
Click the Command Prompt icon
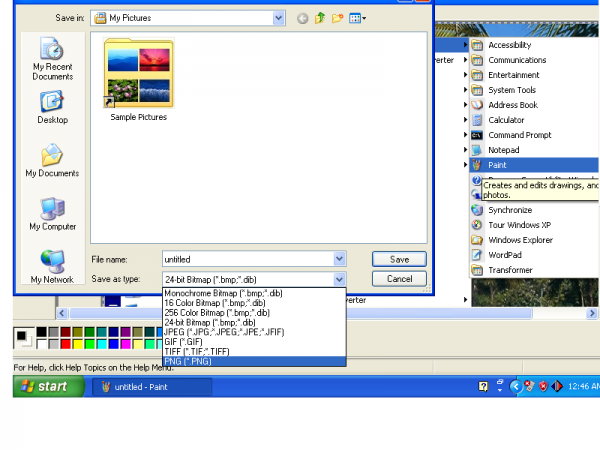tap(477, 135)
